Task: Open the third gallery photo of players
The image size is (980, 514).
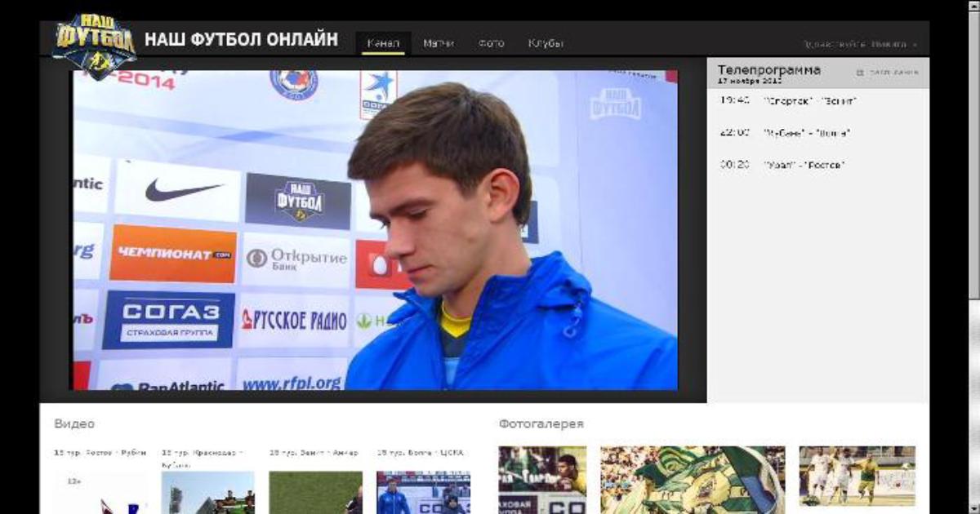Action: 857,476
